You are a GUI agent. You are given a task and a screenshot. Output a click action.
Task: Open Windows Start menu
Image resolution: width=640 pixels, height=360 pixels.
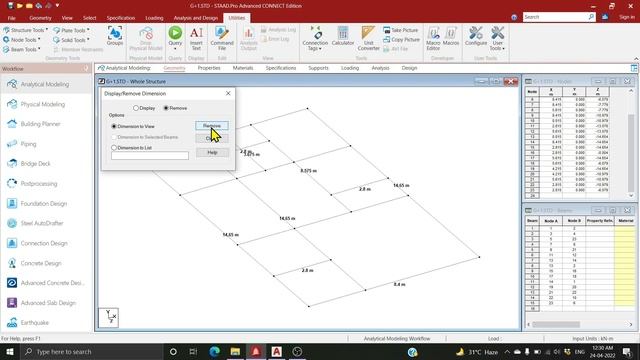coord(10,351)
